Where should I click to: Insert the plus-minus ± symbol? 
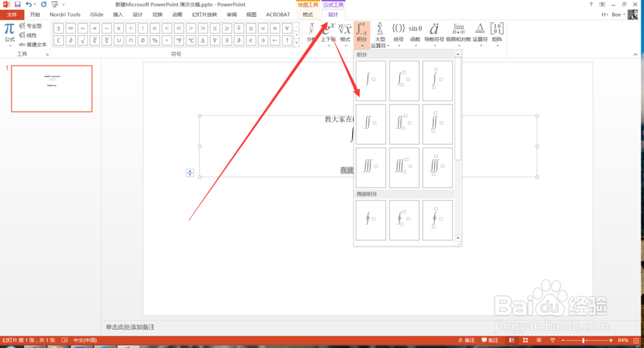pos(59,28)
